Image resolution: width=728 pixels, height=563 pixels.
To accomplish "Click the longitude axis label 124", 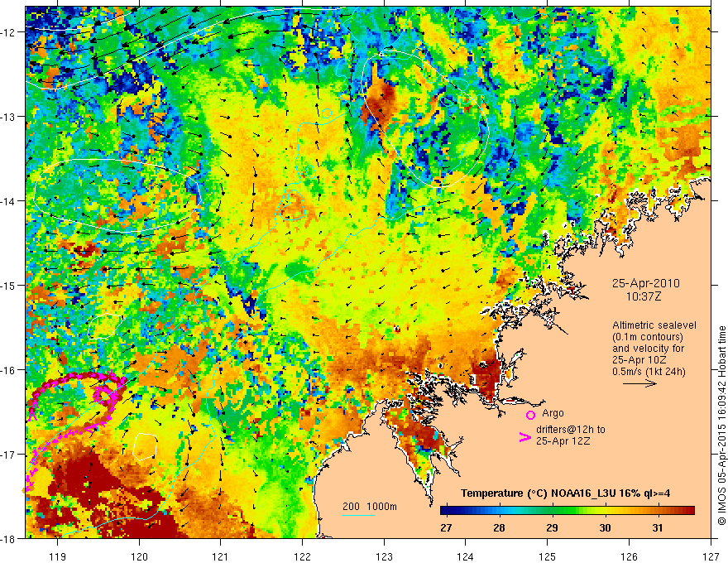I will (x=466, y=556).
